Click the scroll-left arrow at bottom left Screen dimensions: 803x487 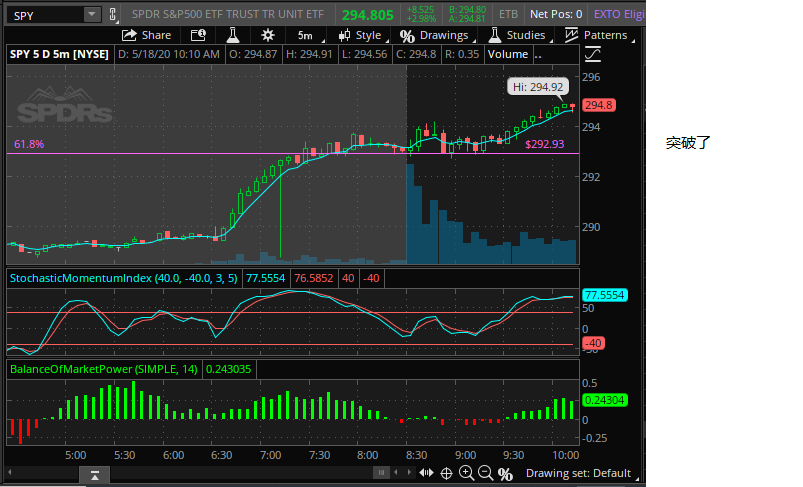9,472
